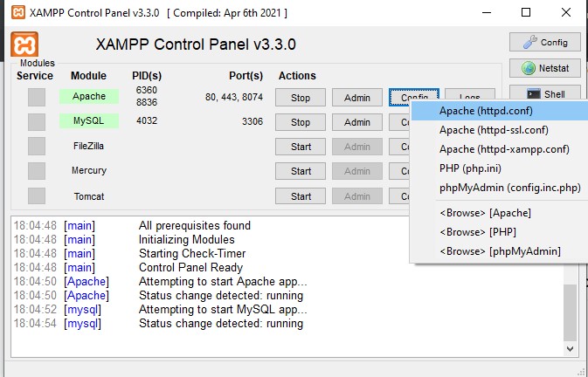
Task: Minimize the XAMPP Control Panel window
Action: 487,12
